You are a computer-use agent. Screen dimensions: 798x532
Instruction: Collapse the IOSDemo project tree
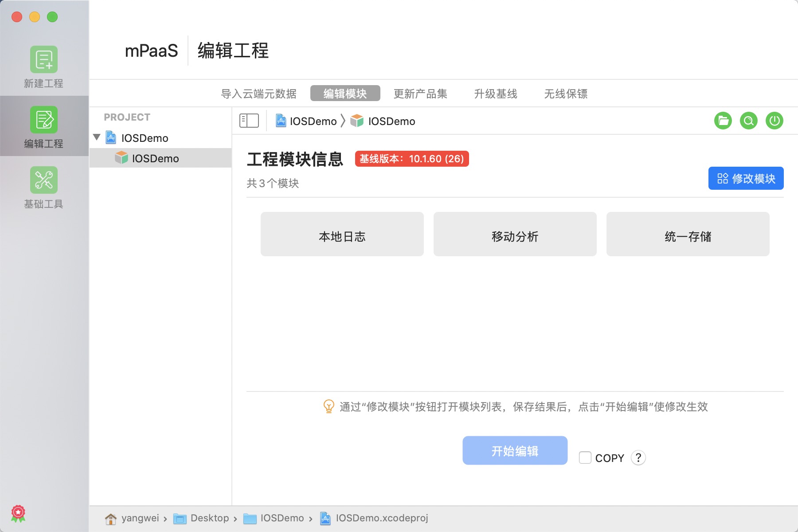97,137
